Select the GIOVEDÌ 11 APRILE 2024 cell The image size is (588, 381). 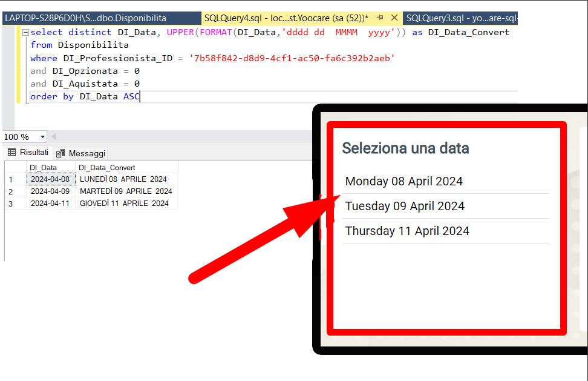(x=124, y=204)
